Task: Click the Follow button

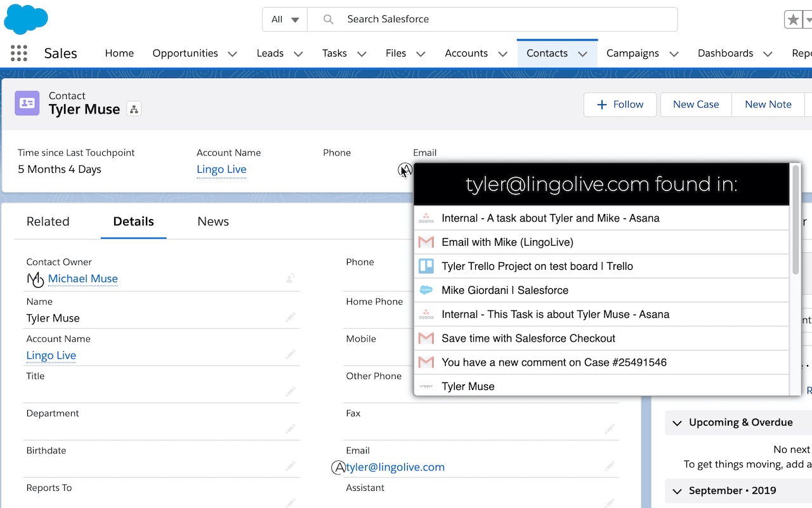Action: click(x=620, y=105)
